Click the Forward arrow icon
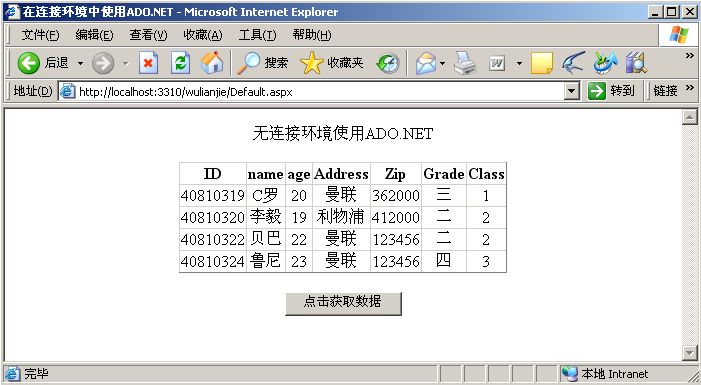This screenshot has height=385, width=701. pos(103,63)
